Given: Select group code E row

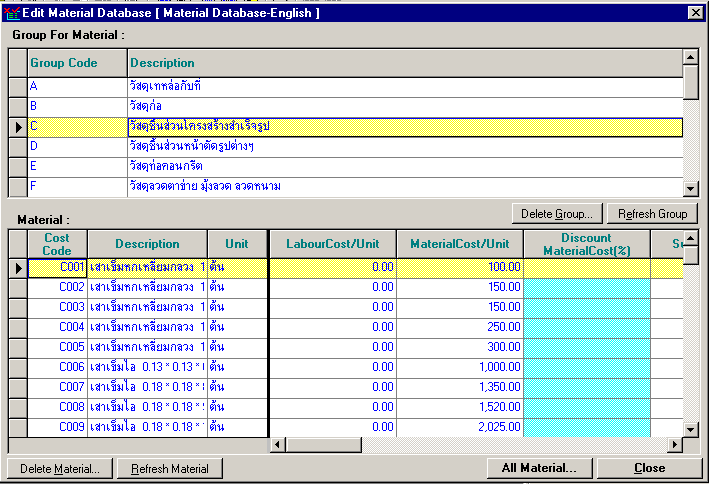Looking at the screenshot, I should pyautogui.click(x=346, y=166).
